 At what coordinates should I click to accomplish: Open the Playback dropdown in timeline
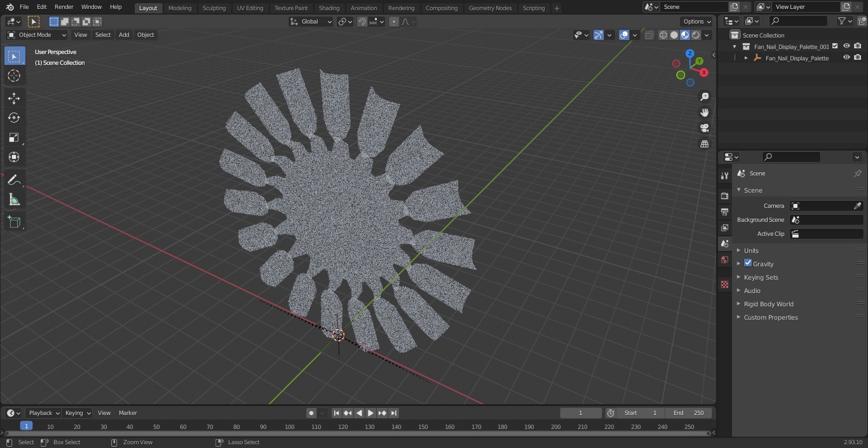(44, 413)
